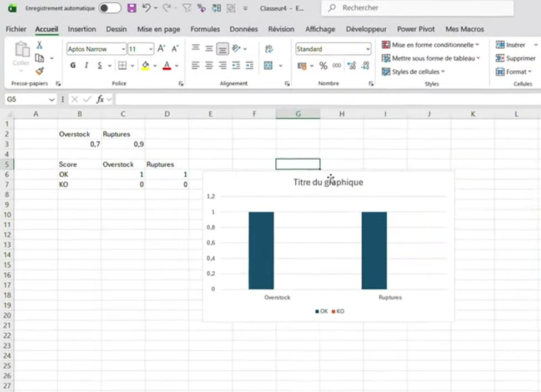Screen dimensions: 541x392
Task: Toggle bold with the G button
Action: 73,65
